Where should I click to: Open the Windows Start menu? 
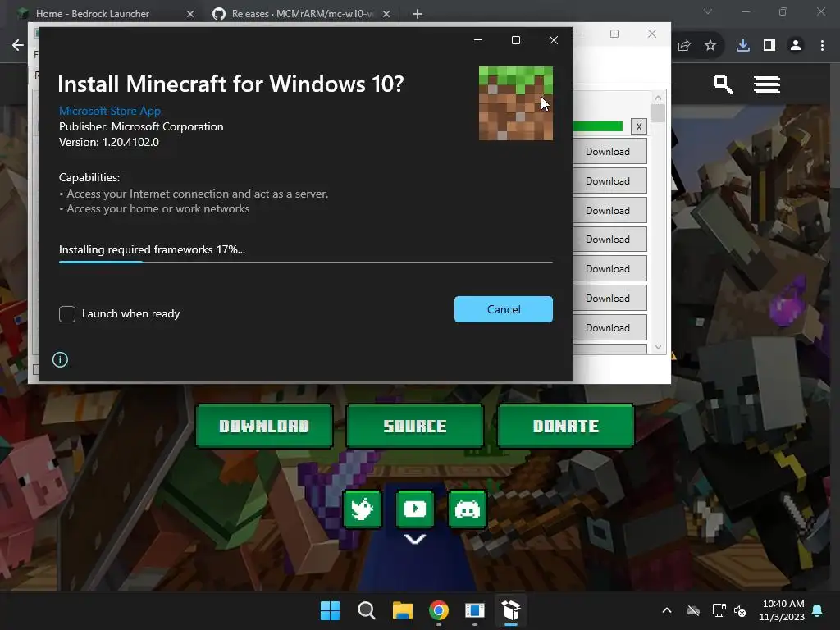click(330, 610)
